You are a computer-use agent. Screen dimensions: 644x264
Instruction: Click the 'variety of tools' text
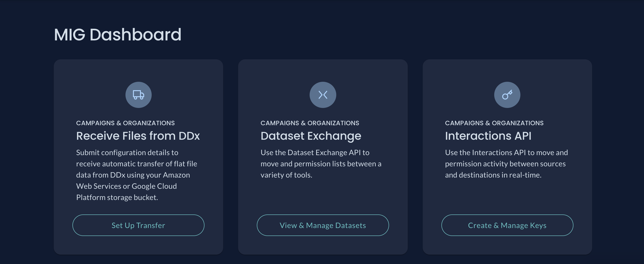286,175
